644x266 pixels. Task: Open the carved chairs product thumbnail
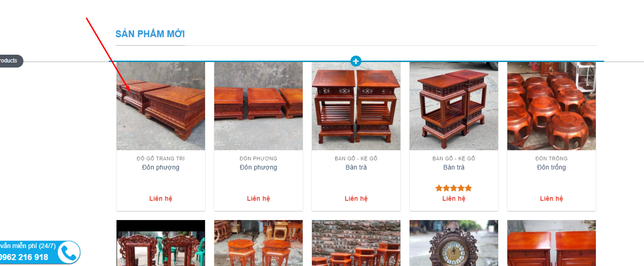coord(161,243)
